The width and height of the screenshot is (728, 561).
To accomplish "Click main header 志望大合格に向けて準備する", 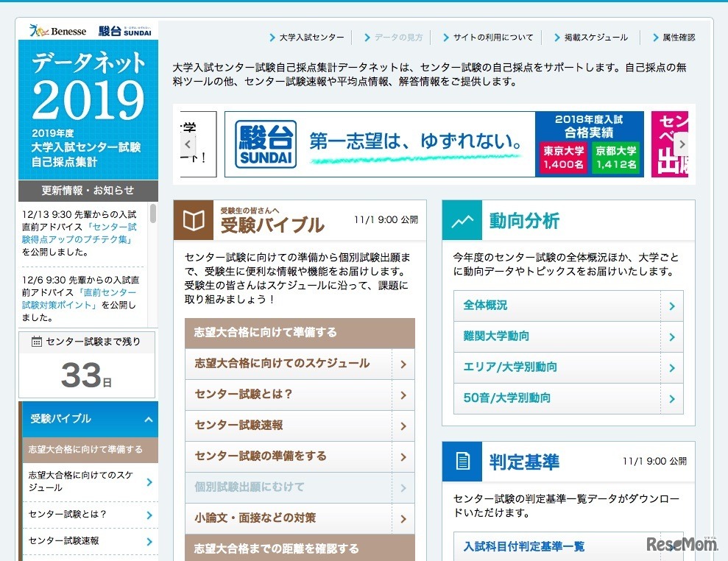I will [300, 333].
